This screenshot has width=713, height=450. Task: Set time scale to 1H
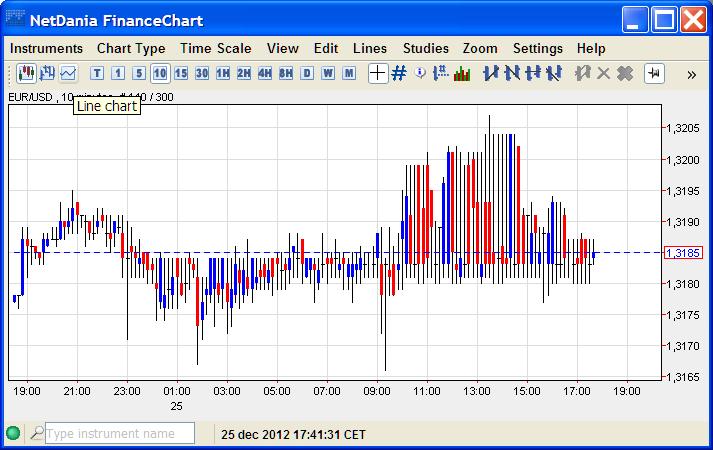point(222,73)
